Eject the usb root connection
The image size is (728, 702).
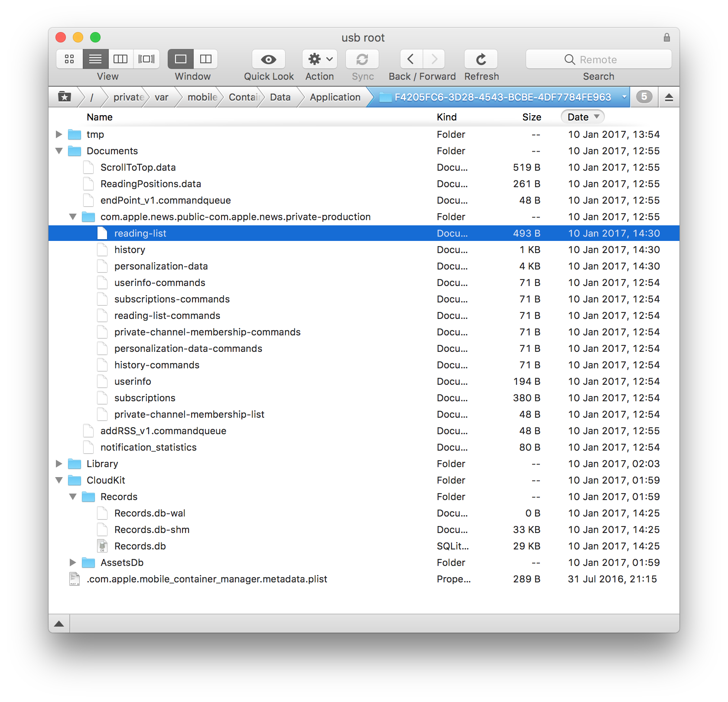pos(669,97)
